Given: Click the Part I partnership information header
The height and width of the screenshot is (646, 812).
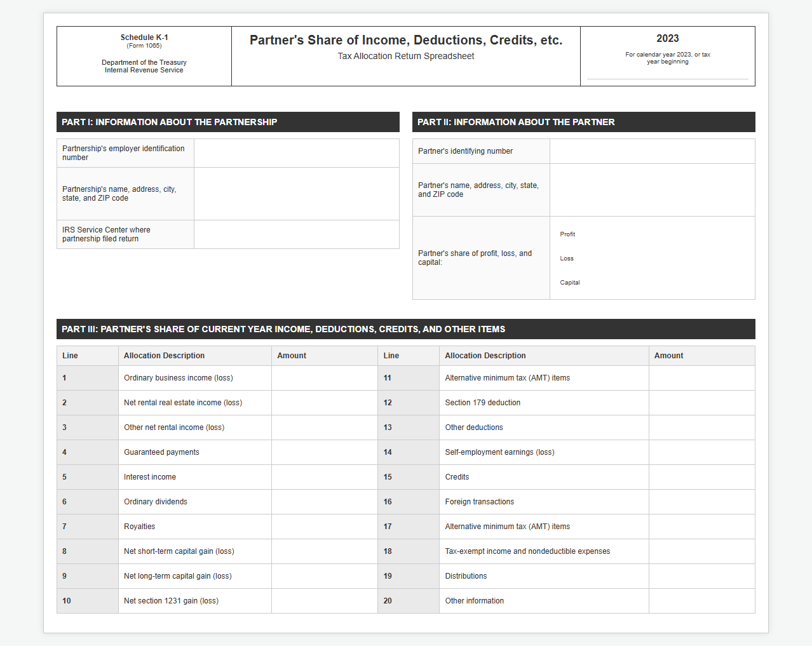Looking at the screenshot, I should [x=228, y=122].
